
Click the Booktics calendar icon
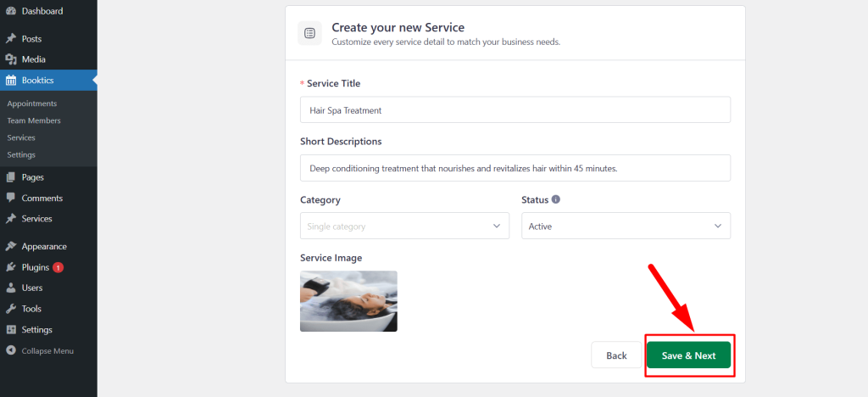coord(10,81)
